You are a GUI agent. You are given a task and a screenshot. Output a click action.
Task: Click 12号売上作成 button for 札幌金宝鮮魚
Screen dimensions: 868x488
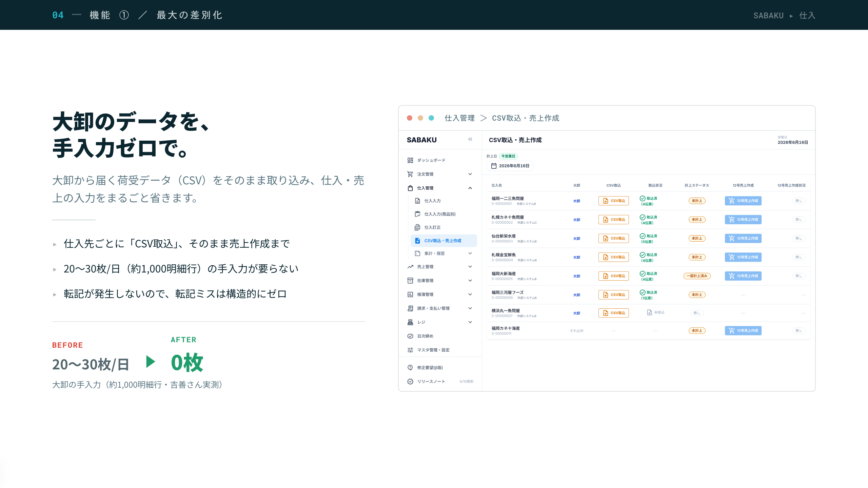click(743, 257)
